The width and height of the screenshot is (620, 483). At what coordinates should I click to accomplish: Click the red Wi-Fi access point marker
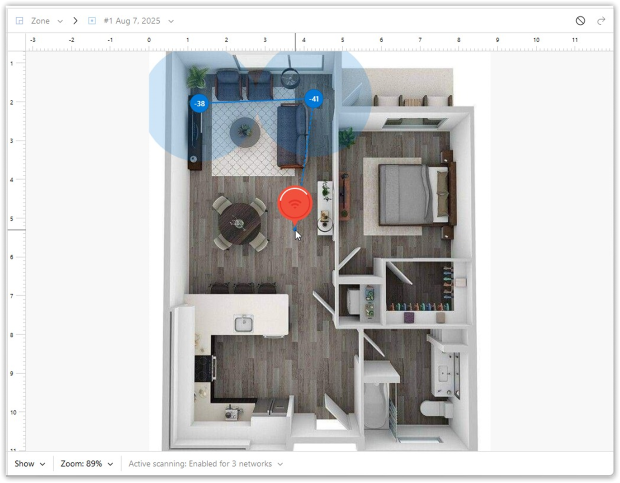295,203
